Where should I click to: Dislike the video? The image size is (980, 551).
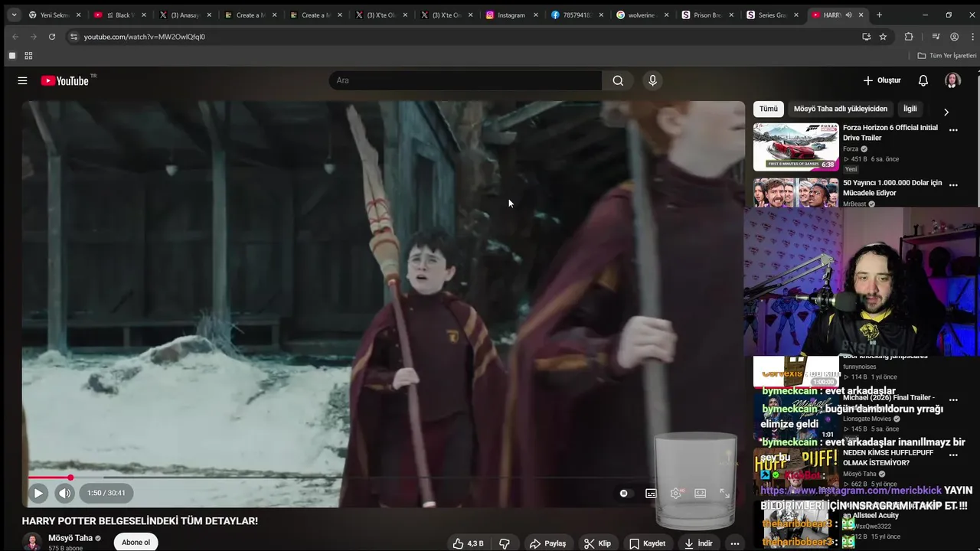[x=505, y=543]
